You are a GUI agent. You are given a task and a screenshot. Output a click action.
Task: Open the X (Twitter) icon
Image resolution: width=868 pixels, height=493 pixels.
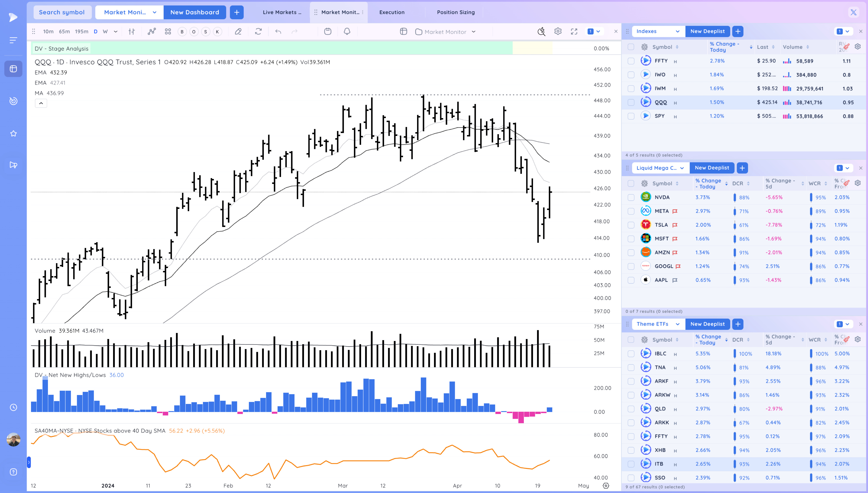coord(853,12)
